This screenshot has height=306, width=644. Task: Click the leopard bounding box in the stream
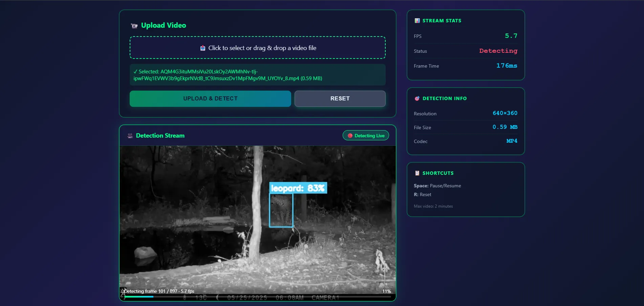click(281, 210)
